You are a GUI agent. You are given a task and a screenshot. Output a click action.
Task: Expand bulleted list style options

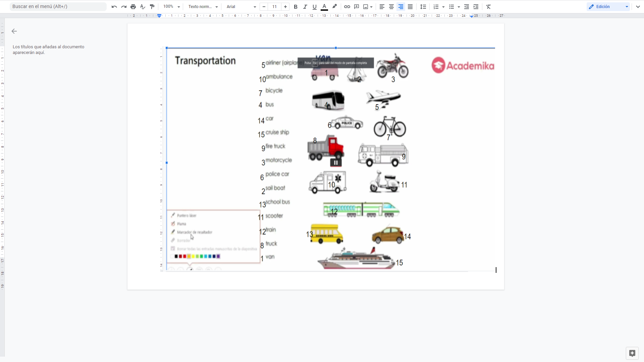point(459,7)
